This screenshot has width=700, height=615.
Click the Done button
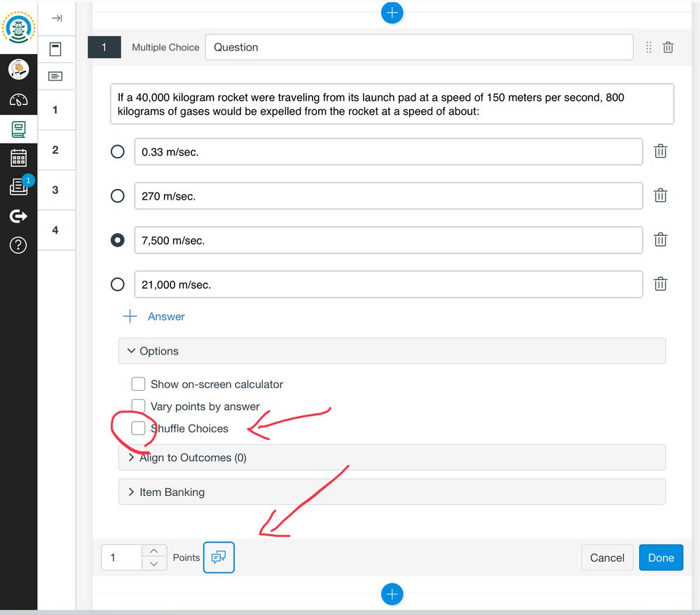660,558
